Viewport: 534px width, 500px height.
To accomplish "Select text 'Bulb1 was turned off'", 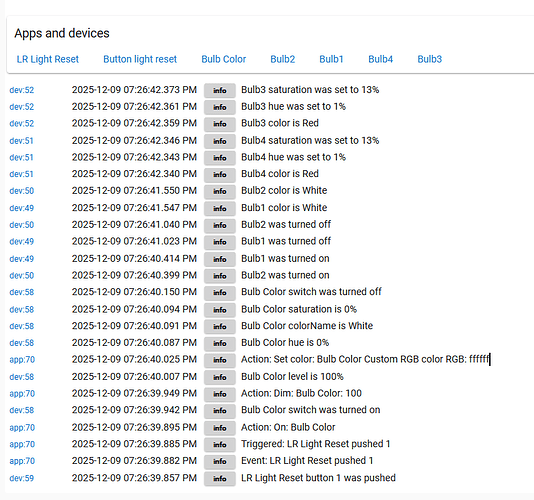I will point(286,241).
